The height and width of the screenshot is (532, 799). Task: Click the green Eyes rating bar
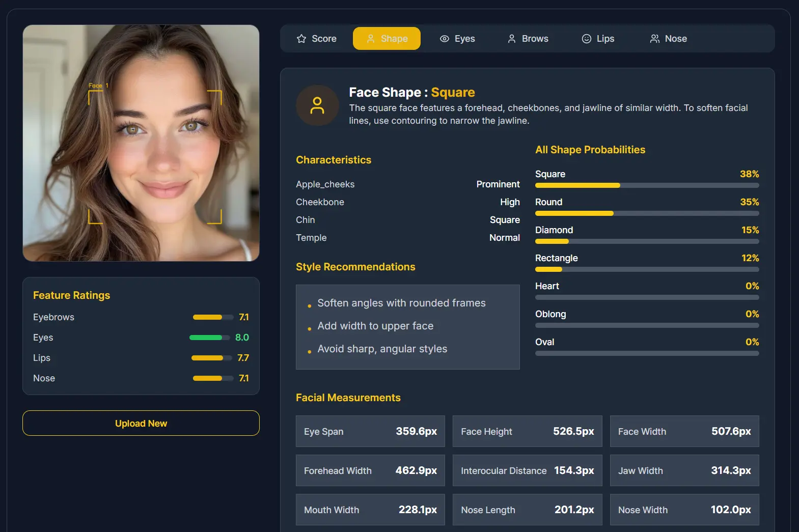pos(209,338)
